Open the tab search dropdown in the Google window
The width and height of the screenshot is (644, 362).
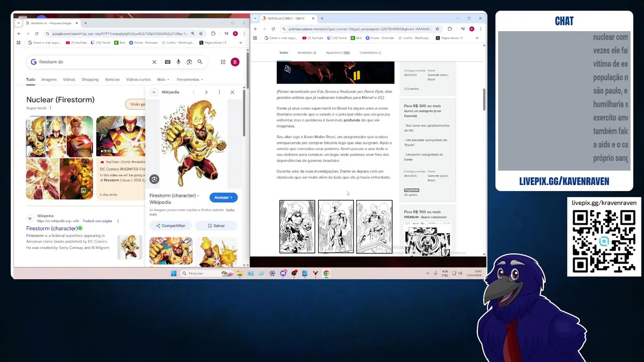pyautogui.click(x=19, y=23)
